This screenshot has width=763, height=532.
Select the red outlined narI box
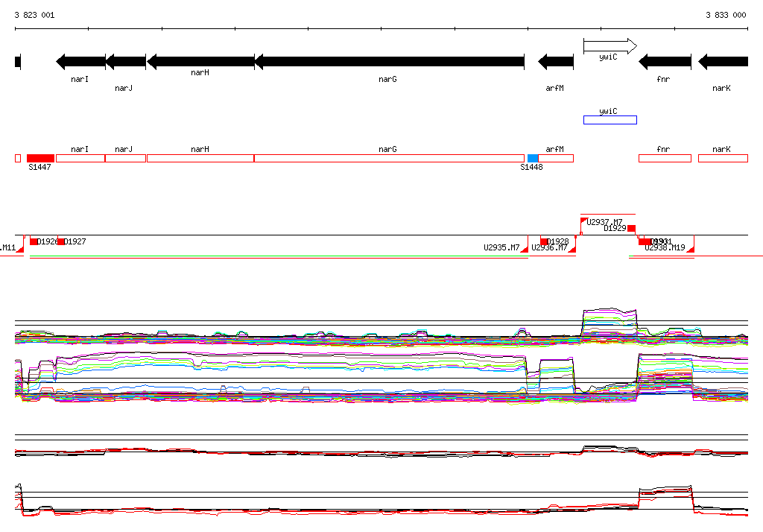coord(80,158)
